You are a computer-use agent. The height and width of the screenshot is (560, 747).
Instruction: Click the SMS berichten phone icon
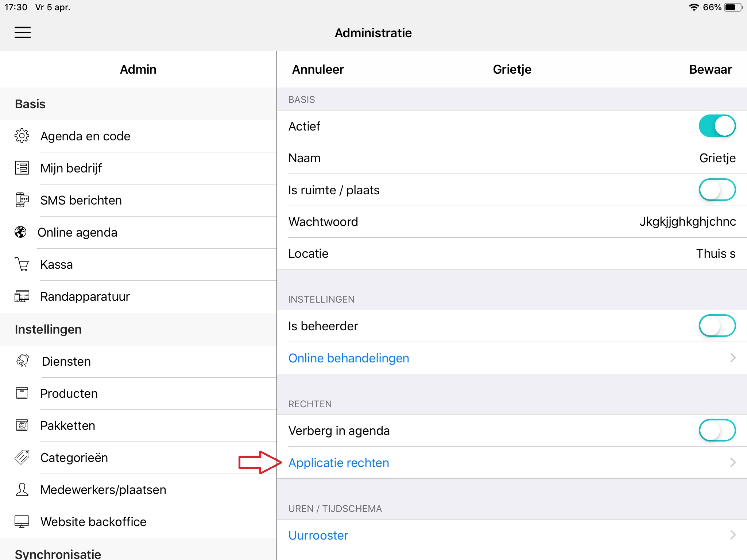pyautogui.click(x=22, y=200)
